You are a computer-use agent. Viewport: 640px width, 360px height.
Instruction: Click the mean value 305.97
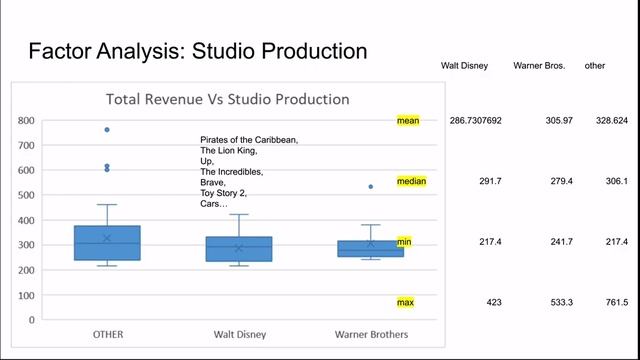click(x=559, y=120)
